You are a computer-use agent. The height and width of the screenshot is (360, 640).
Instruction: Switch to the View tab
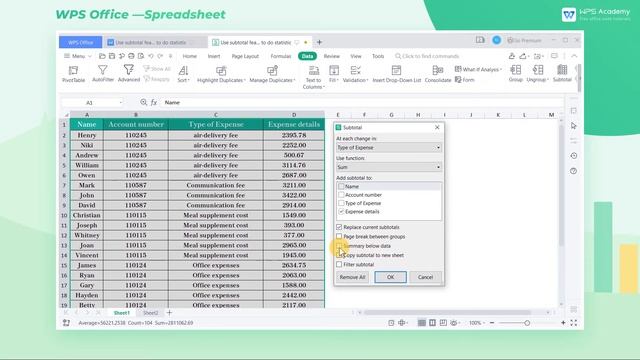[356, 56]
